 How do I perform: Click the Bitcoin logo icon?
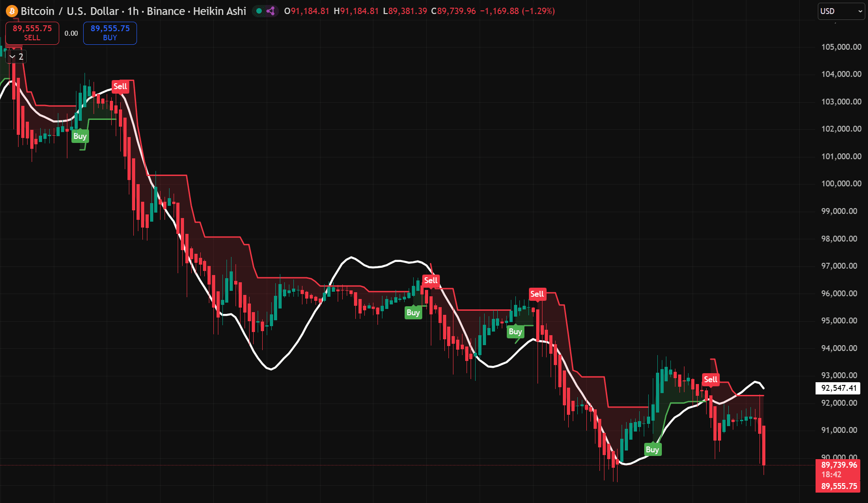12,11
